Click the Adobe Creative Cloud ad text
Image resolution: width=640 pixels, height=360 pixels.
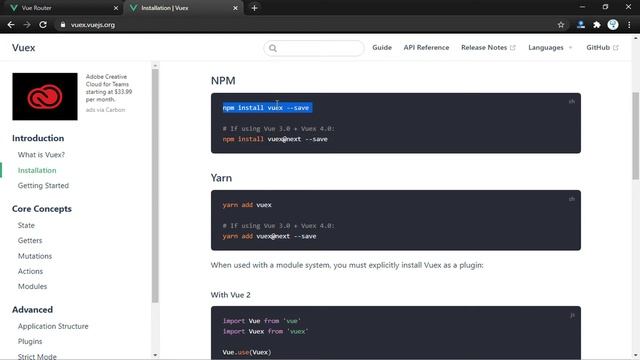pos(109,88)
